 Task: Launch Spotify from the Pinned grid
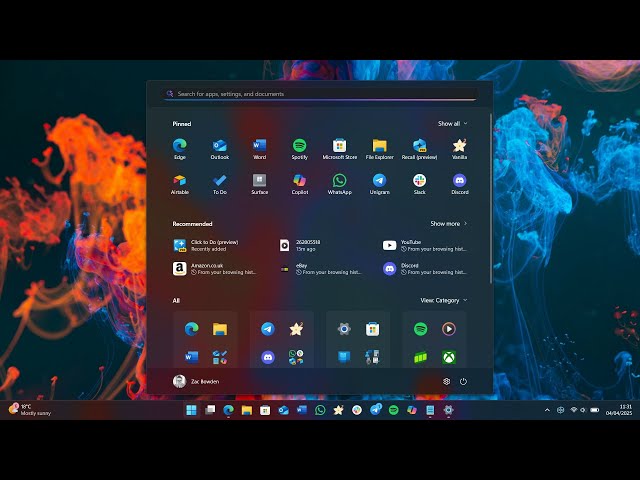click(x=300, y=149)
